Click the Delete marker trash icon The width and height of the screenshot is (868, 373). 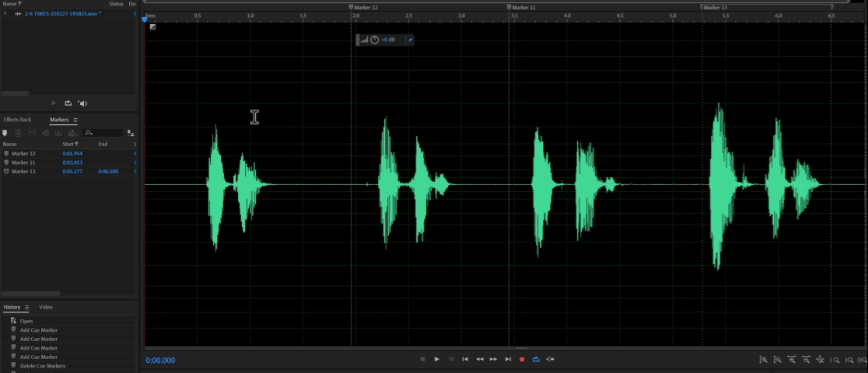pyautogui.click(x=18, y=133)
